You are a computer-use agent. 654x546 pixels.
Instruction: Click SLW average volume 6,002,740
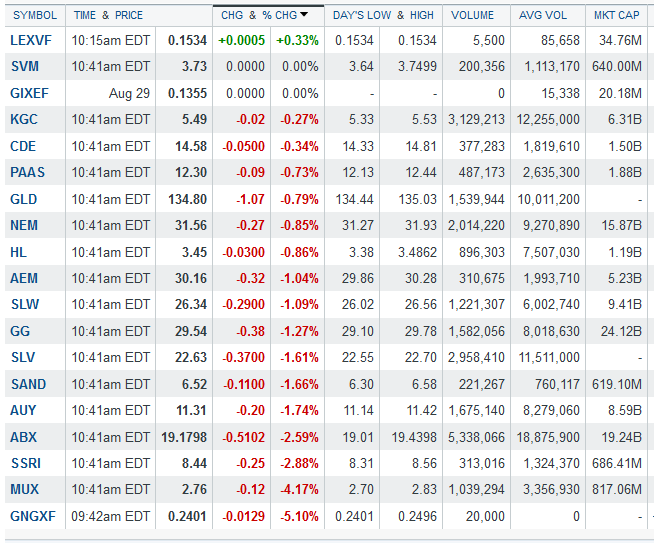pos(551,304)
